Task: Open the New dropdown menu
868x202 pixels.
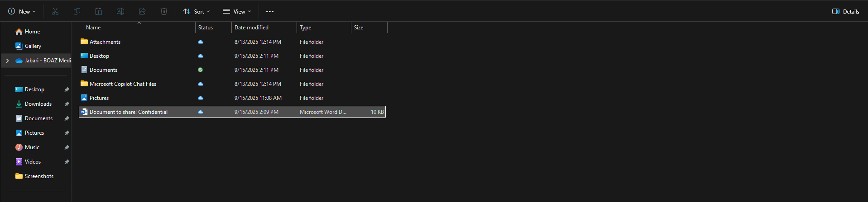Action: pos(22,11)
